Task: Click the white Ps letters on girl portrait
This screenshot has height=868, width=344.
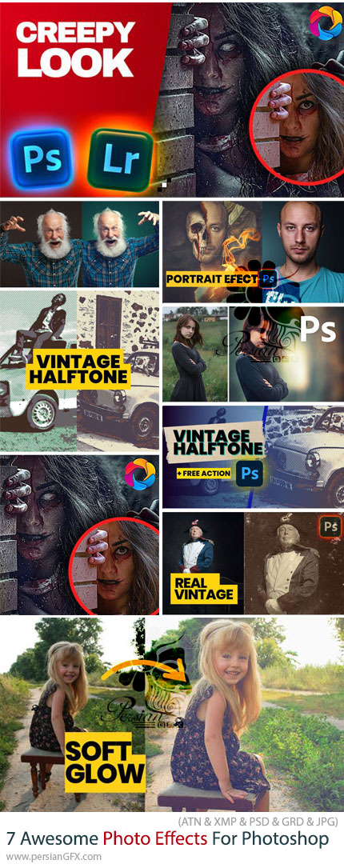Action: tap(318, 329)
